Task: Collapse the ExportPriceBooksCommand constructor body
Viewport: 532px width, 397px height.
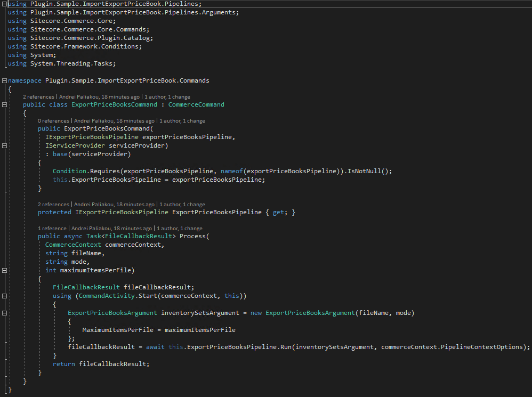Action: [x=4, y=146]
